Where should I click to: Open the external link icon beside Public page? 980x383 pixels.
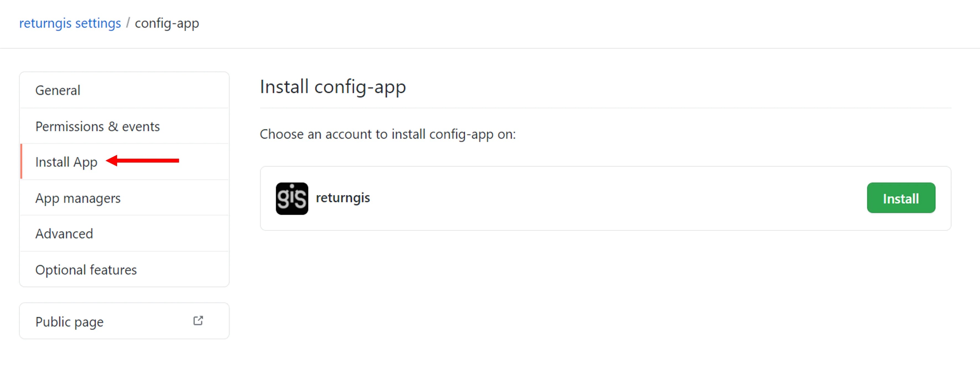[x=198, y=321]
